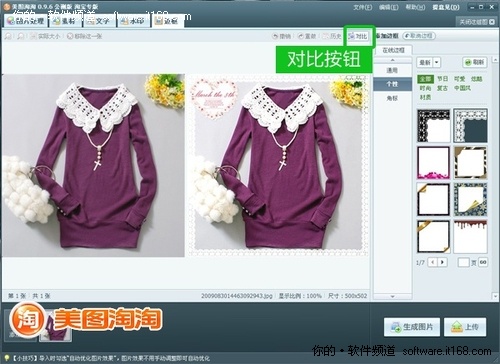Screen dimensions: 500x364
Task: Select the 个性 personality category
Action: point(392,84)
